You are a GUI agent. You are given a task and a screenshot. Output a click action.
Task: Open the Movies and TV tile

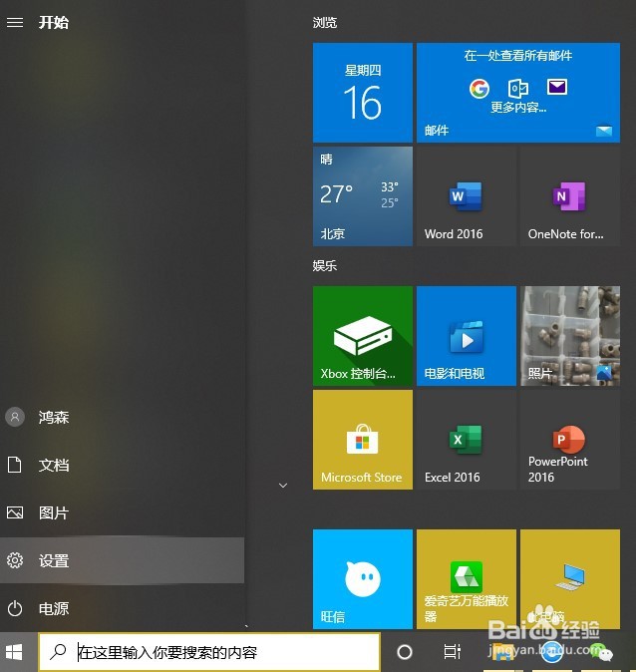click(x=467, y=336)
